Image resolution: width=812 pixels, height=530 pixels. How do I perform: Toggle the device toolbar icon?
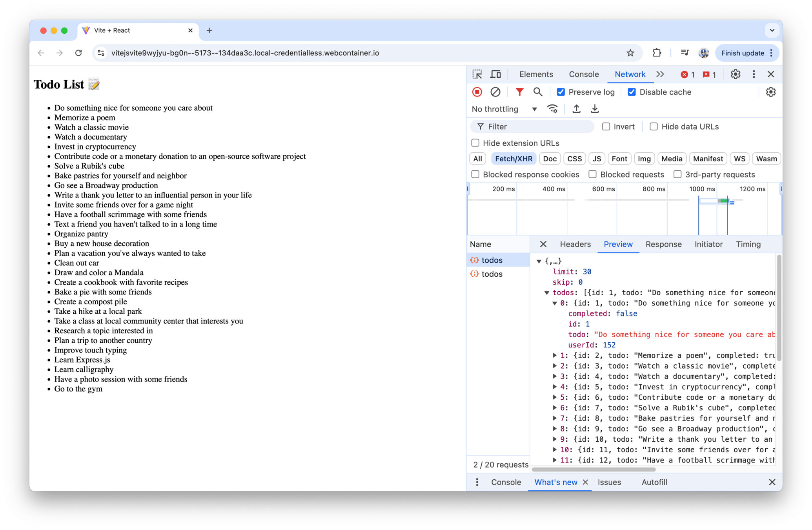click(x=496, y=74)
